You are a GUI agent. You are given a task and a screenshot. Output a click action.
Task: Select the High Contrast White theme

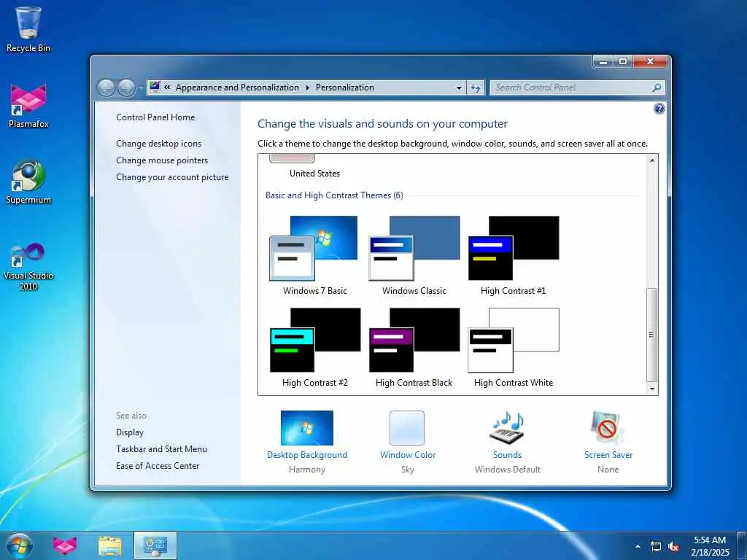(513, 348)
